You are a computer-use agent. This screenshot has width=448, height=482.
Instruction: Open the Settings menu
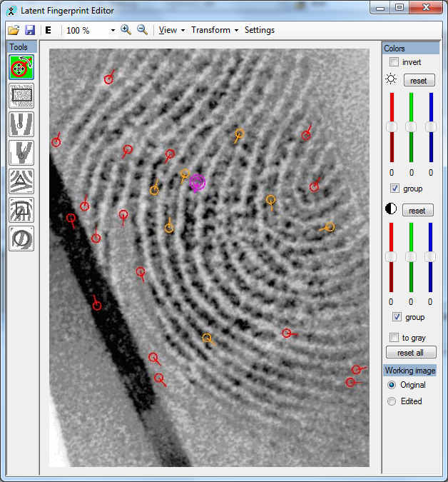(x=260, y=30)
